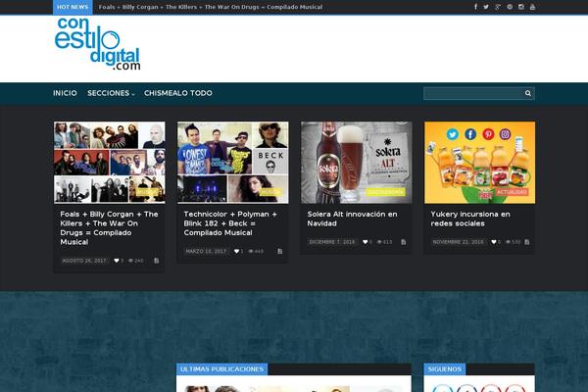Select the ULTIMAS PUBLICACIONES tab
588x392 pixels.
click(x=222, y=369)
